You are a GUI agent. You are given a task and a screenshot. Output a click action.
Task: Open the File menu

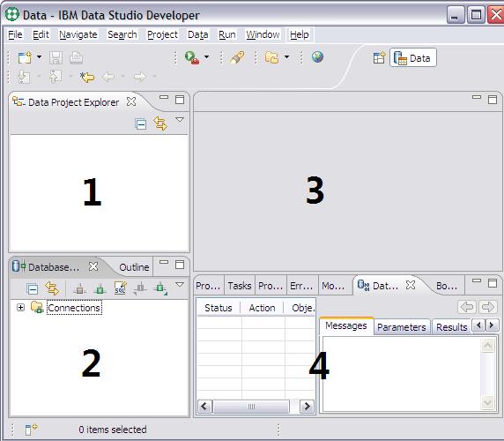[x=15, y=34]
